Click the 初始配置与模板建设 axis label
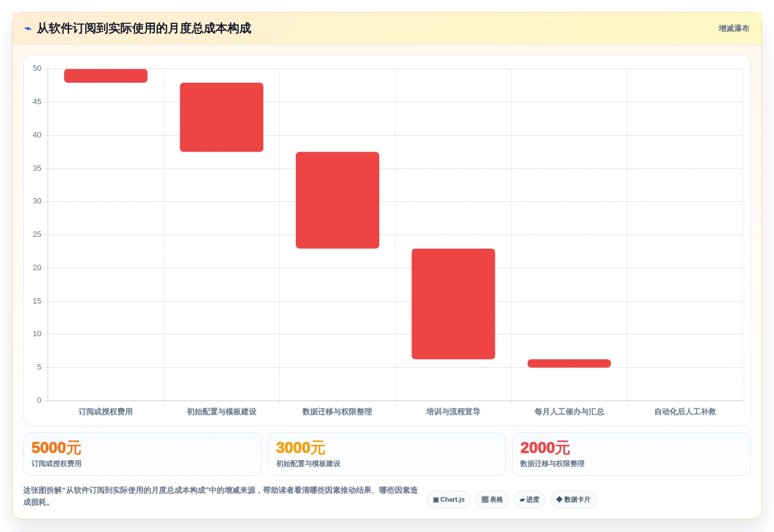774x532 pixels. point(221,412)
